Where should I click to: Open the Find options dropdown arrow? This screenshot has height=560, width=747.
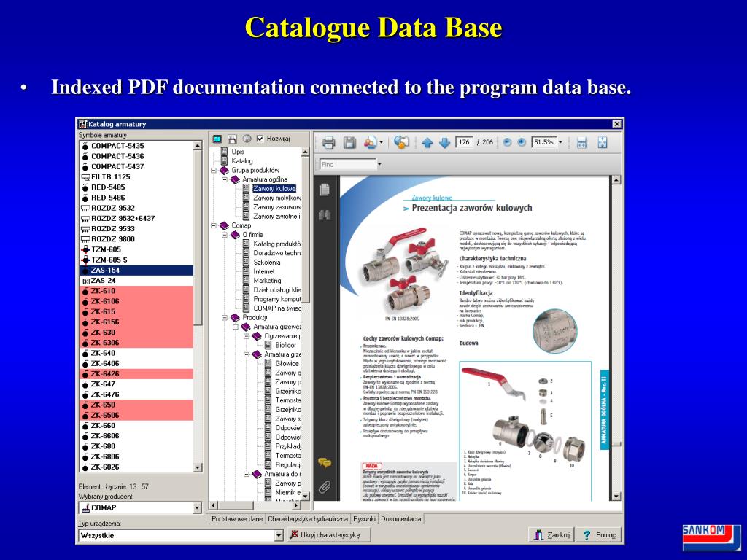click(x=379, y=164)
